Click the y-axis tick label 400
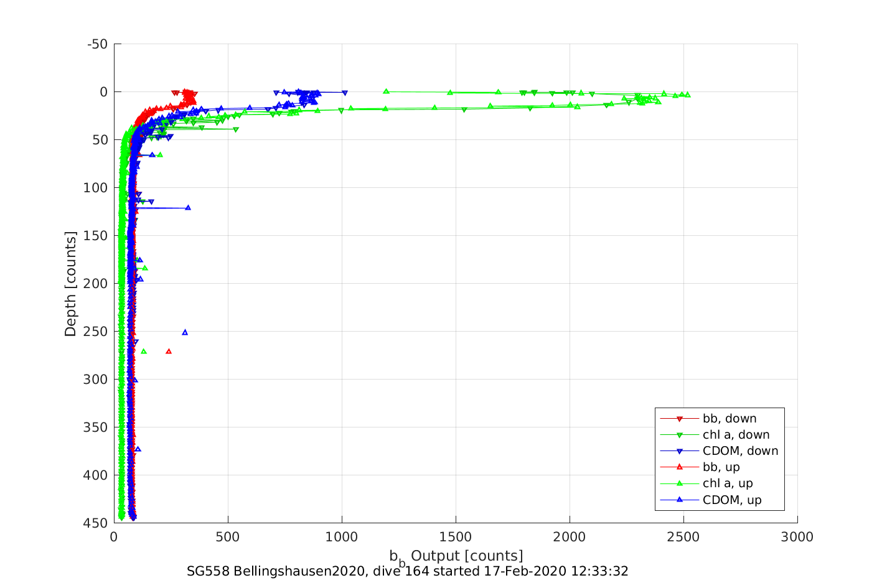The image size is (882, 588). pos(97,475)
